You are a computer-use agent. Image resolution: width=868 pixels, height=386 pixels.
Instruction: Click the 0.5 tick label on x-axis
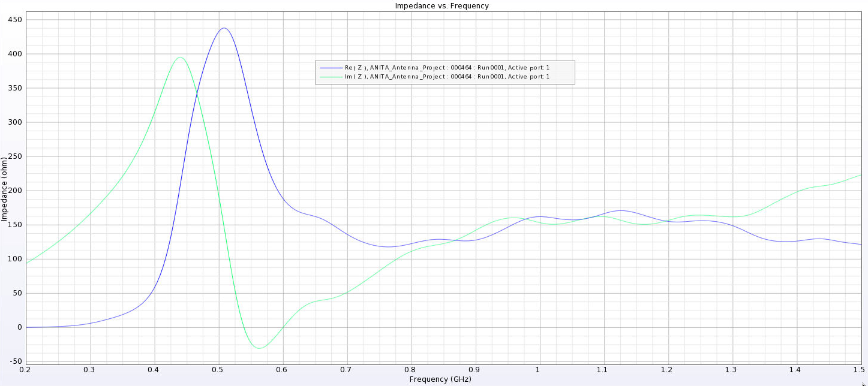coord(219,369)
